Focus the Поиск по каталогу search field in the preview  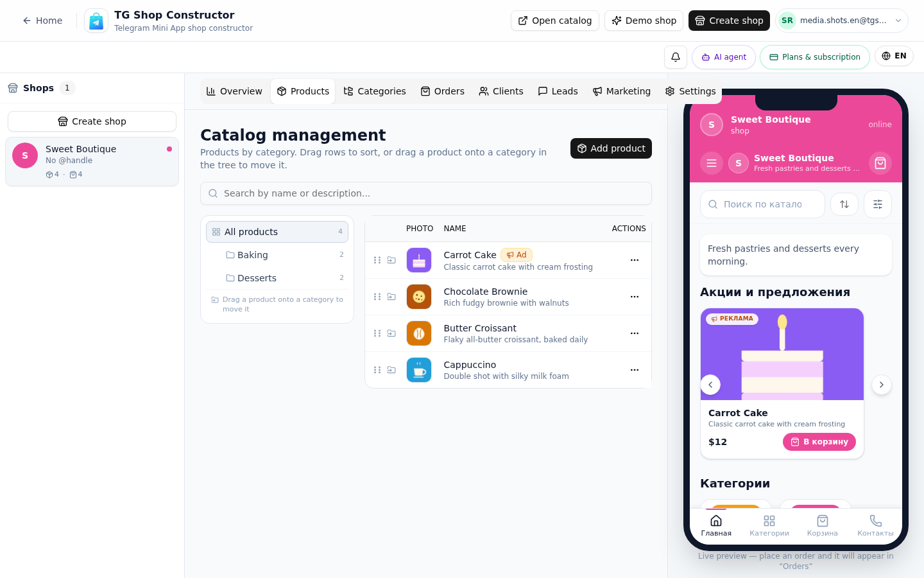(x=762, y=204)
